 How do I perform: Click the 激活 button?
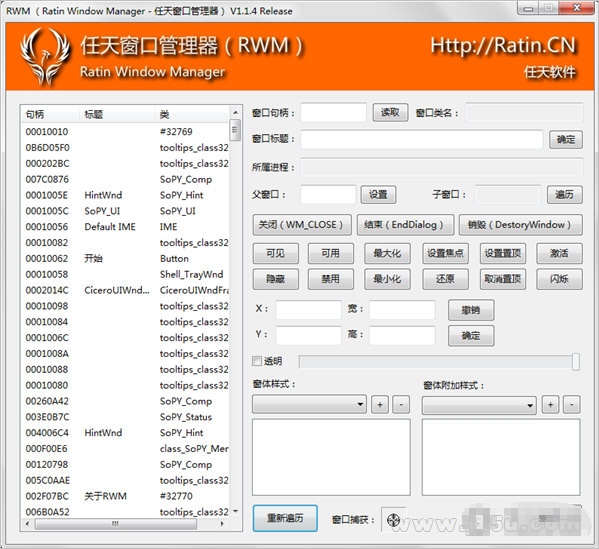click(559, 253)
